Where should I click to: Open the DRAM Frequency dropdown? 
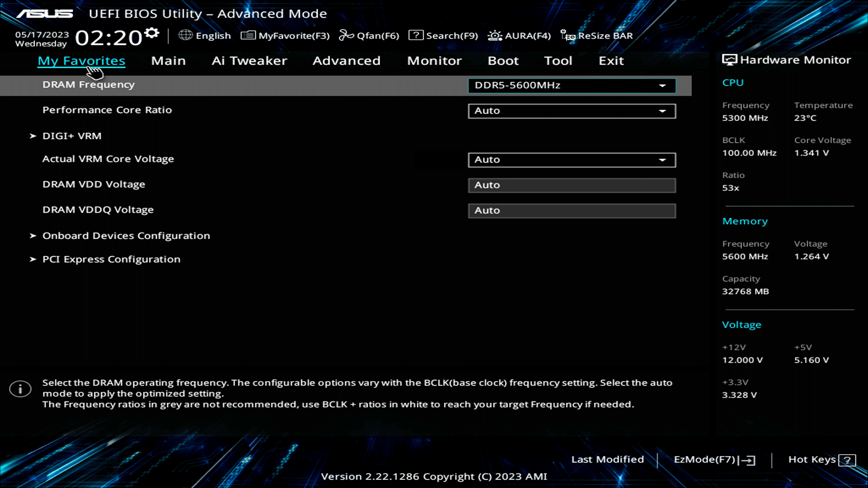click(572, 85)
